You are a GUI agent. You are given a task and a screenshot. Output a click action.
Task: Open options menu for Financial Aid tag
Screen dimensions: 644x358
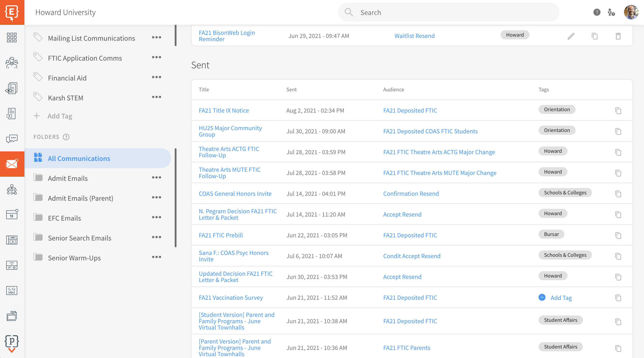coord(157,77)
